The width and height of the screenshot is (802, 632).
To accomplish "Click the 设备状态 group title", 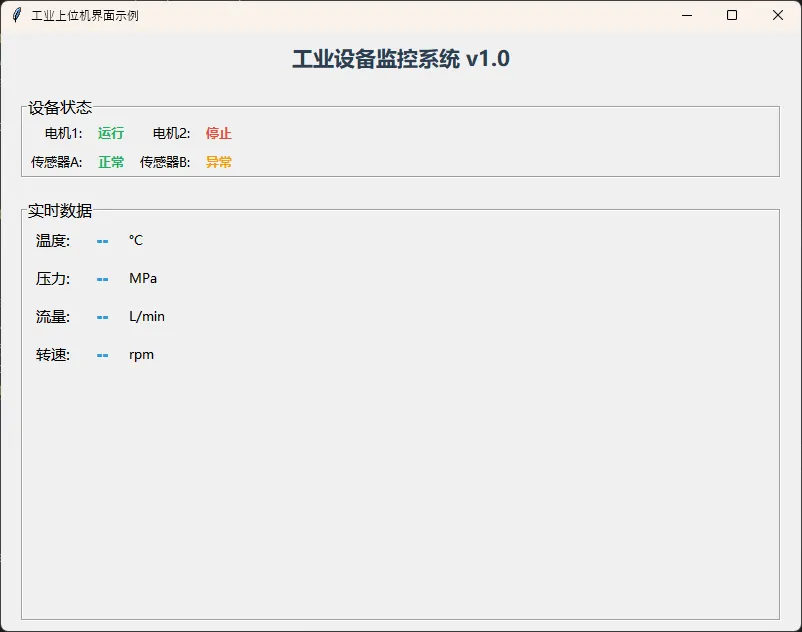I will (x=60, y=108).
